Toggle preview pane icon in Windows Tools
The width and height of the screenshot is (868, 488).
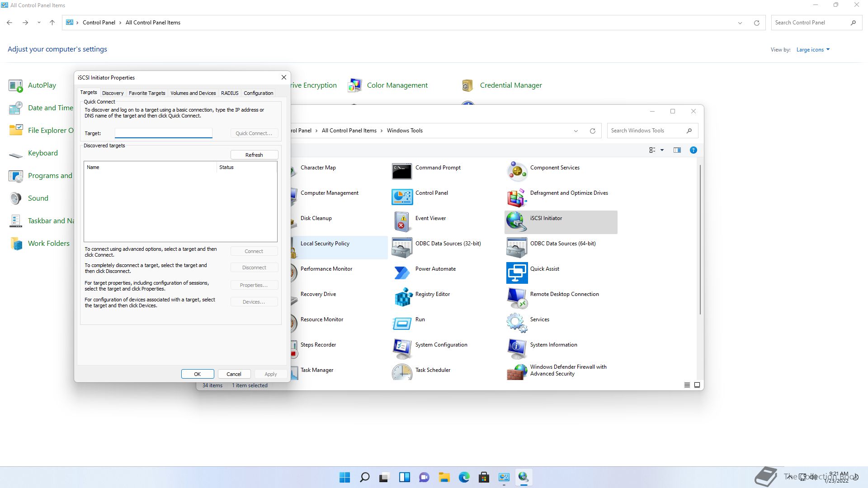pyautogui.click(x=677, y=150)
